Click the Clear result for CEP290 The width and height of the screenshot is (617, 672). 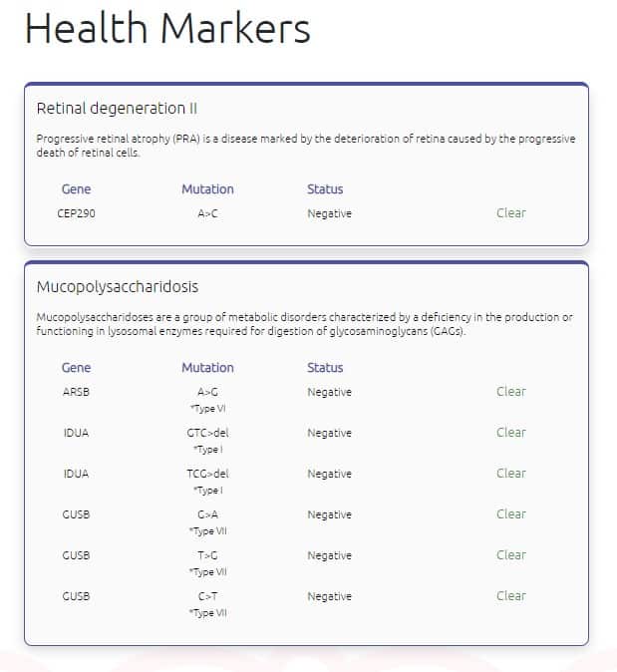click(x=511, y=213)
